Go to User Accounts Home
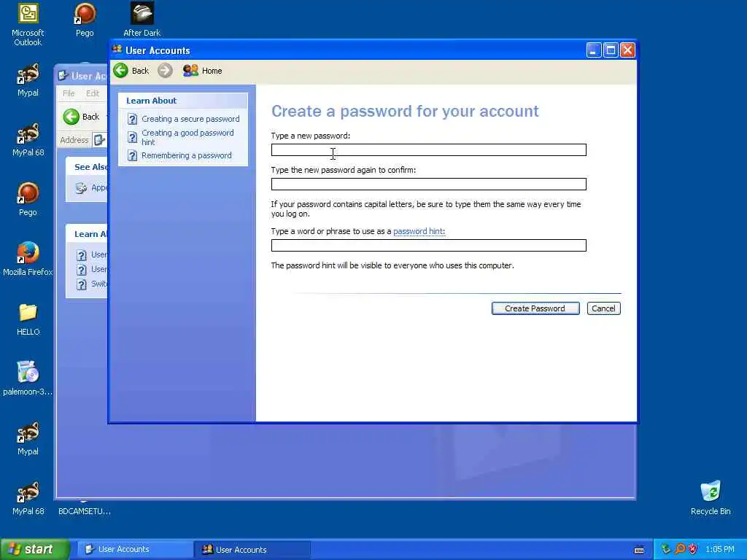 203,71
